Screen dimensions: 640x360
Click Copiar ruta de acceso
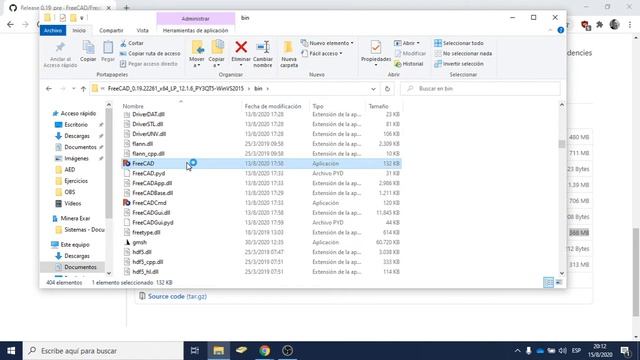coord(150,53)
